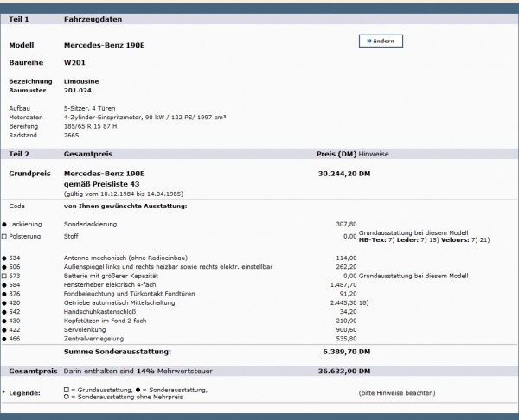Click the bullet for code 466
Image resolution: width=519 pixels, height=420 pixels.
pos(4,339)
